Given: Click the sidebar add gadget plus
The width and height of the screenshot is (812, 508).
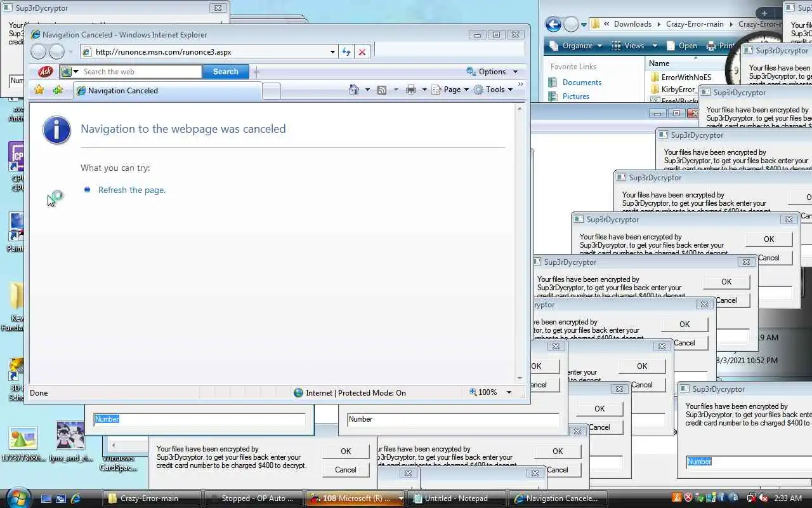Looking at the screenshot, I should tap(764, 13).
